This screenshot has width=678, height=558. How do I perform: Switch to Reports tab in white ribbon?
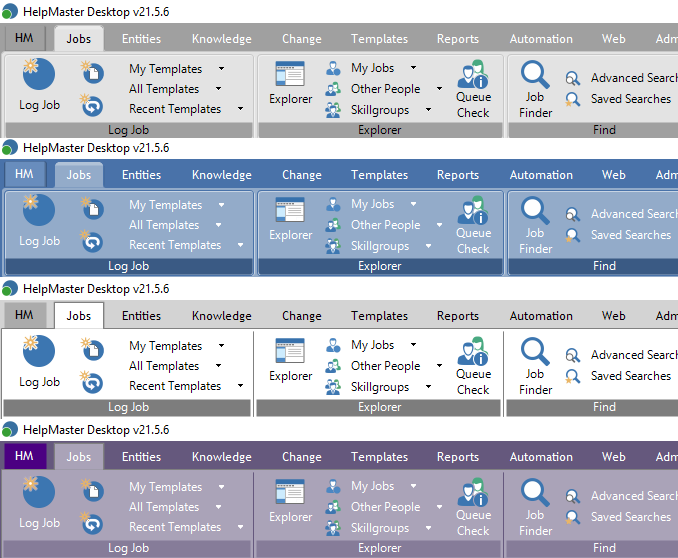pyautogui.click(x=458, y=316)
